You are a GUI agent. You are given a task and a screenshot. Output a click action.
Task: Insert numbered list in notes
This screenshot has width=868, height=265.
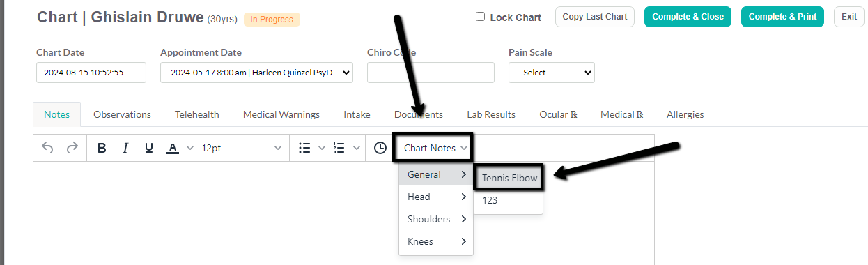point(340,148)
